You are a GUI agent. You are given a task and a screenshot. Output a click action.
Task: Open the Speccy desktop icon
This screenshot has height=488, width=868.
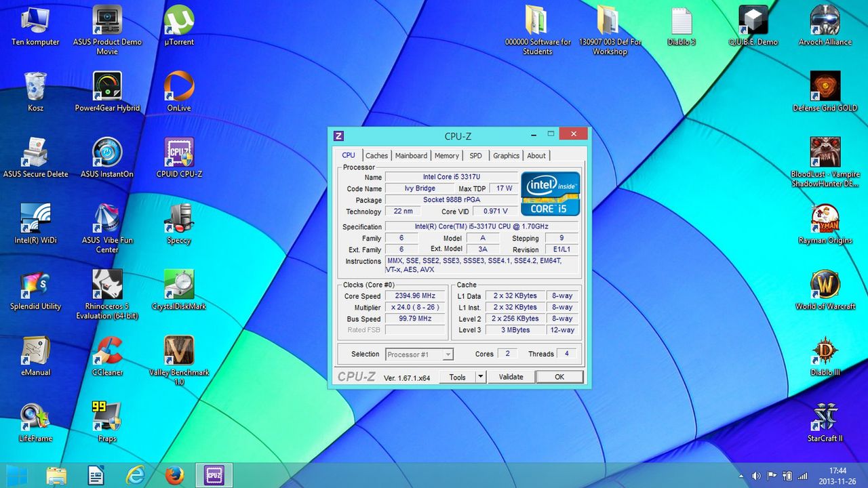(179, 224)
